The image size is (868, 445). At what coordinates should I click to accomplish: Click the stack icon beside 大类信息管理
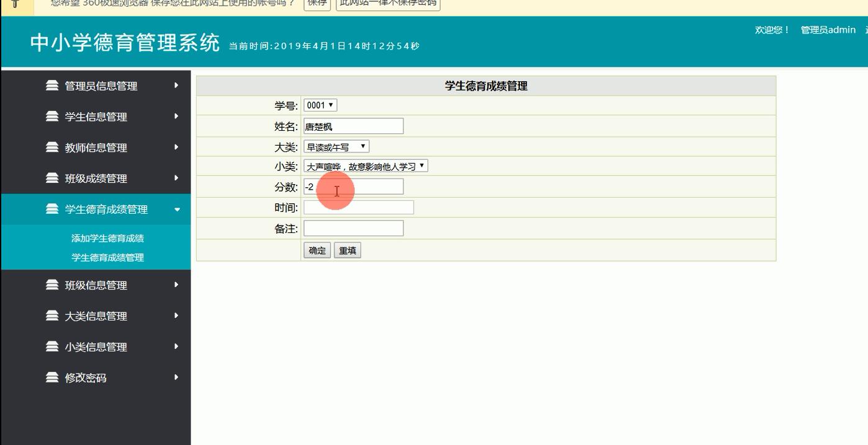[52, 316]
